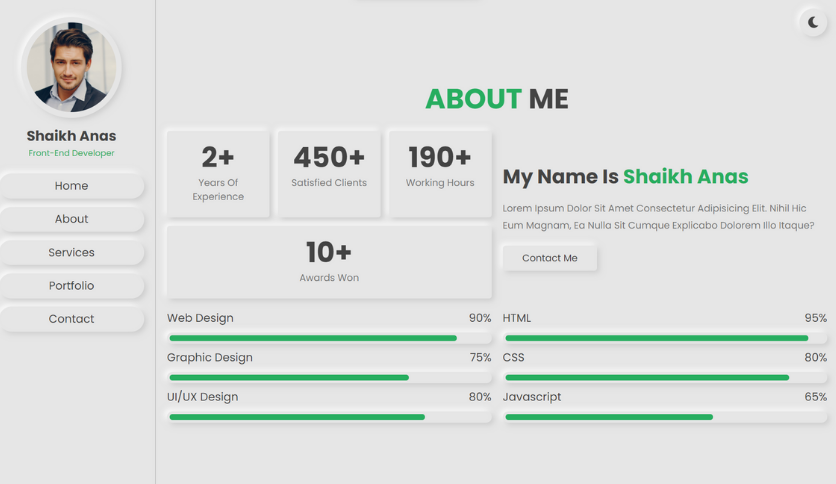Click the CSS skill progress bar
Image resolution: width=836 pixels, height=484 pixels.
(x=665, y=377)
